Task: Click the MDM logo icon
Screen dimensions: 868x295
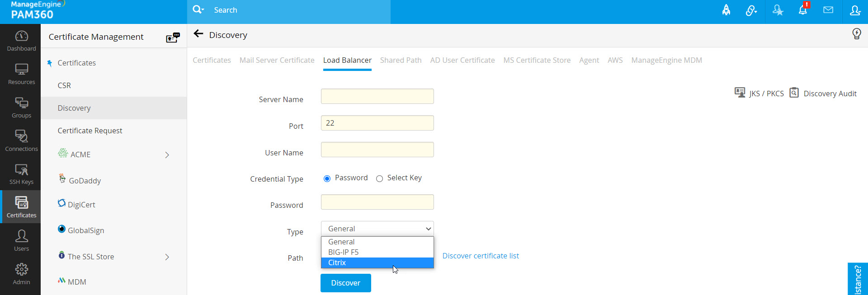Action: click(62, 281)
